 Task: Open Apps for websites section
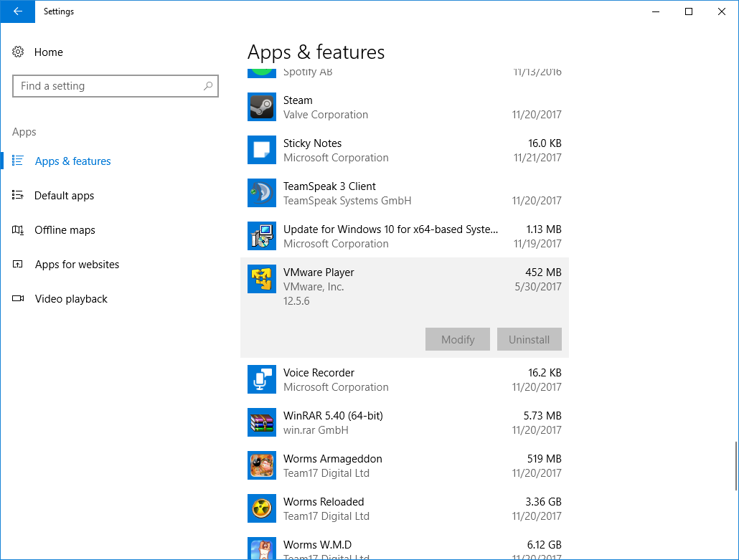[x=77, y=264]
